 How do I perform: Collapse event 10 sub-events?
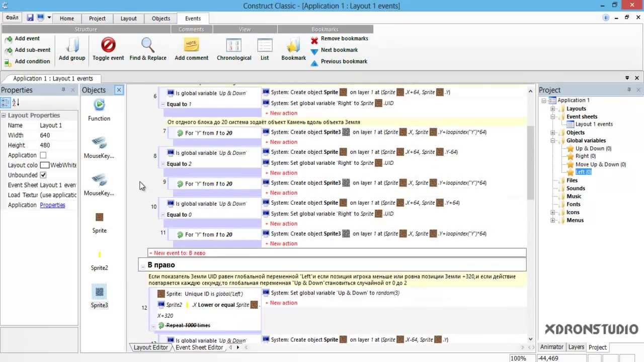[163, 215]
